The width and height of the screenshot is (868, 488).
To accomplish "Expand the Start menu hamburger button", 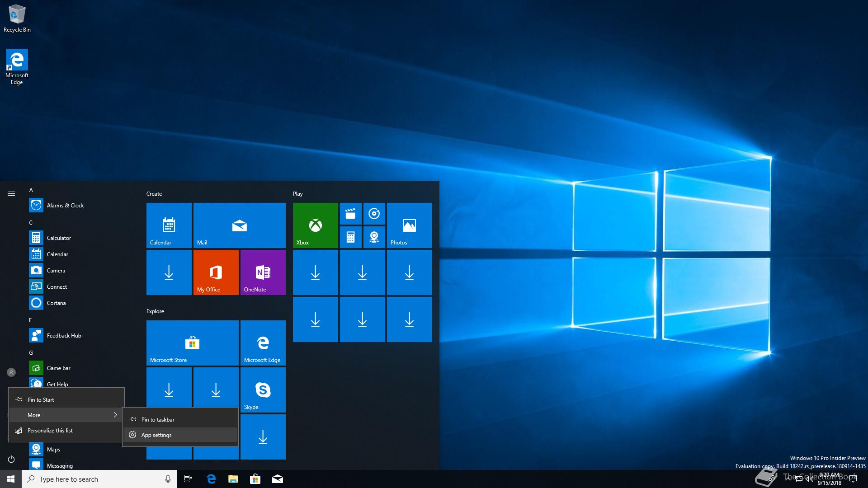I will [x=11, y=193].
